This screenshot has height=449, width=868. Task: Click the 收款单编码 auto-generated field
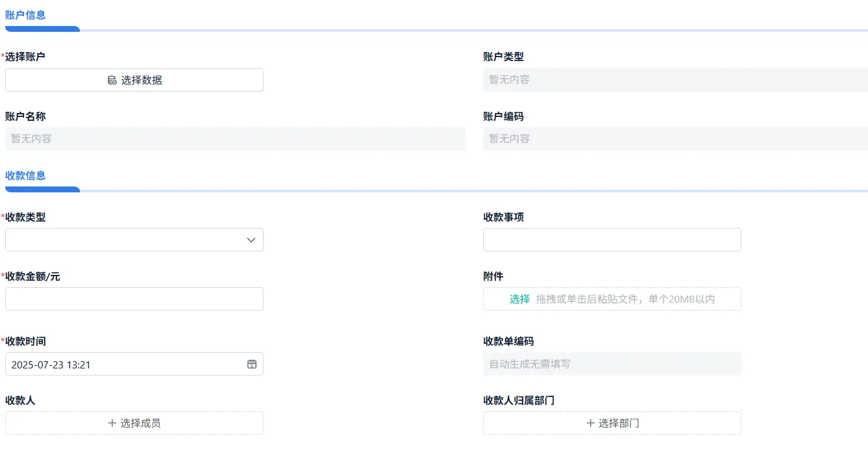pos(612,364)
